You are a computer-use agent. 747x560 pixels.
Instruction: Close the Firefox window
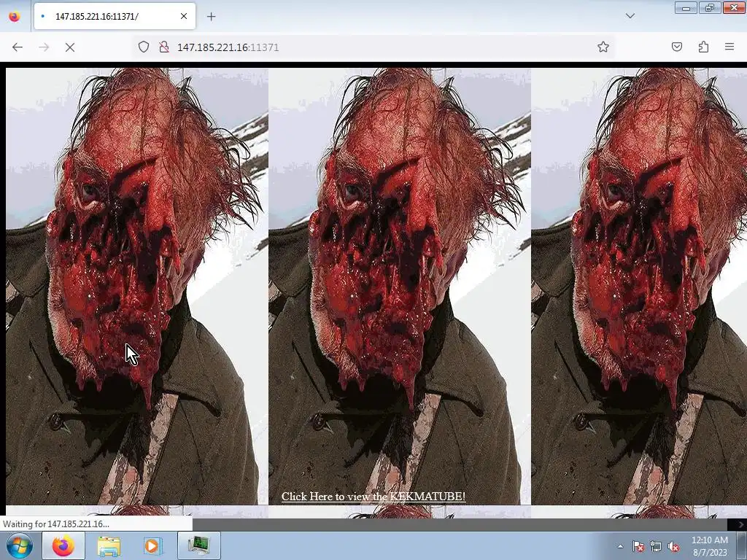[x=734, y=7]
